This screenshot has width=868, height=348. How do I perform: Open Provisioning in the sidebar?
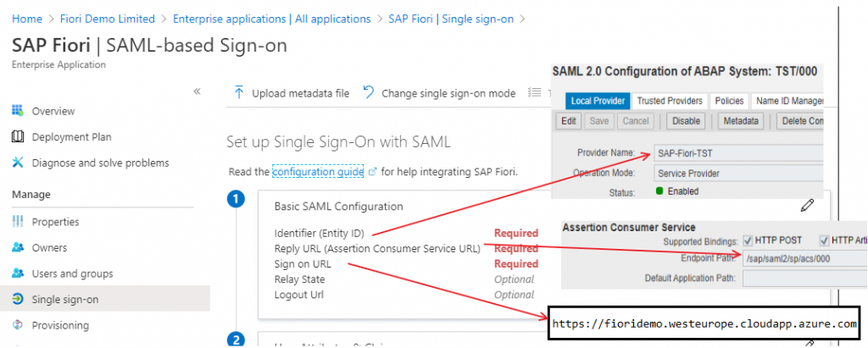[x=60, y=325]
